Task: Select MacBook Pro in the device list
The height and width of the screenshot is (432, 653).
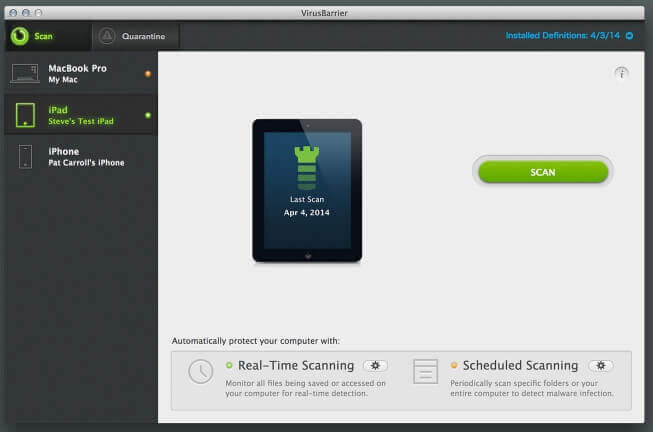Action: 81,73
